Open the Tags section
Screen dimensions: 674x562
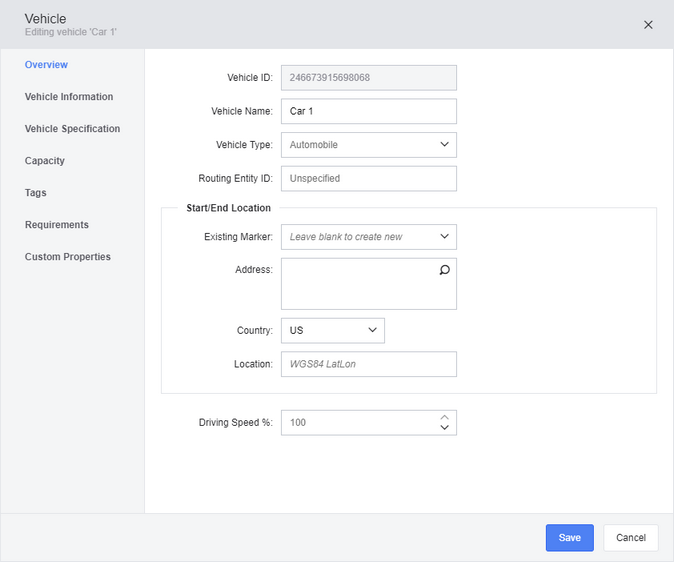tap(36, 193)
